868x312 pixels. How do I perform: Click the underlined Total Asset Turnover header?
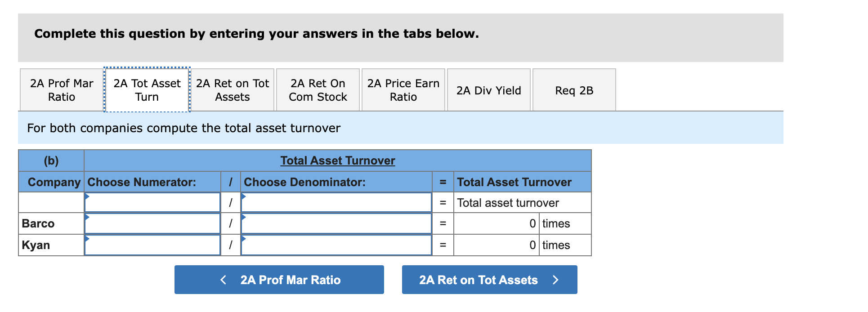coord(336,160)
